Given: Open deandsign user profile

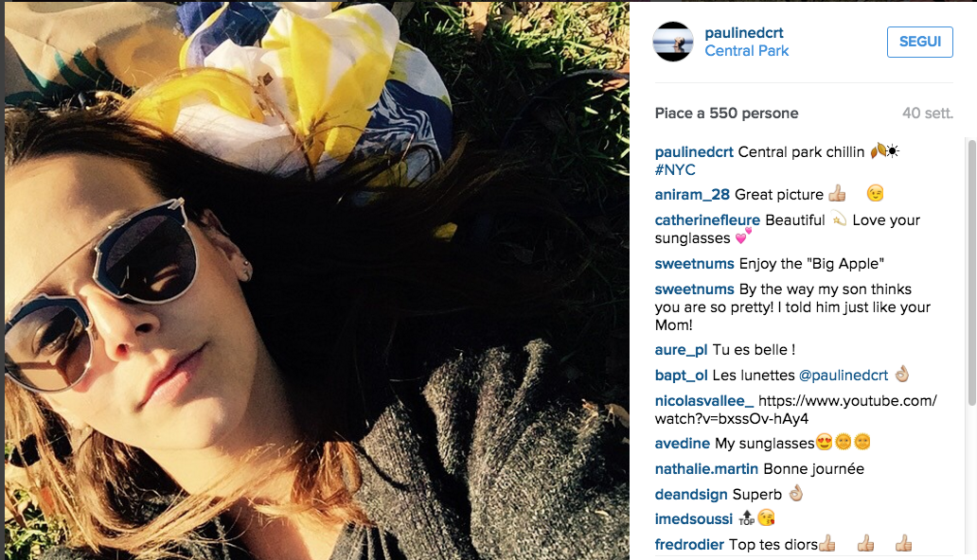Looking at the screenshot, I should (691, 495).
